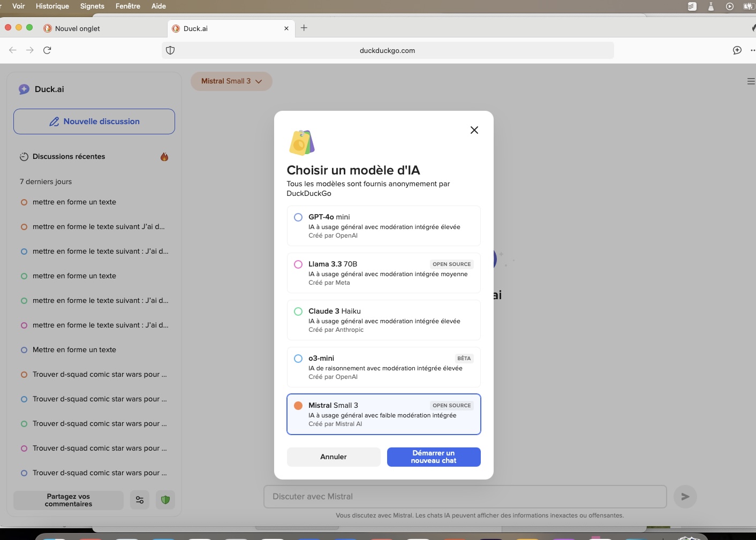This screenshot has height=540, width=756.
Task: Click the fire icon to clear recent discussions
Action: [164, 157]
